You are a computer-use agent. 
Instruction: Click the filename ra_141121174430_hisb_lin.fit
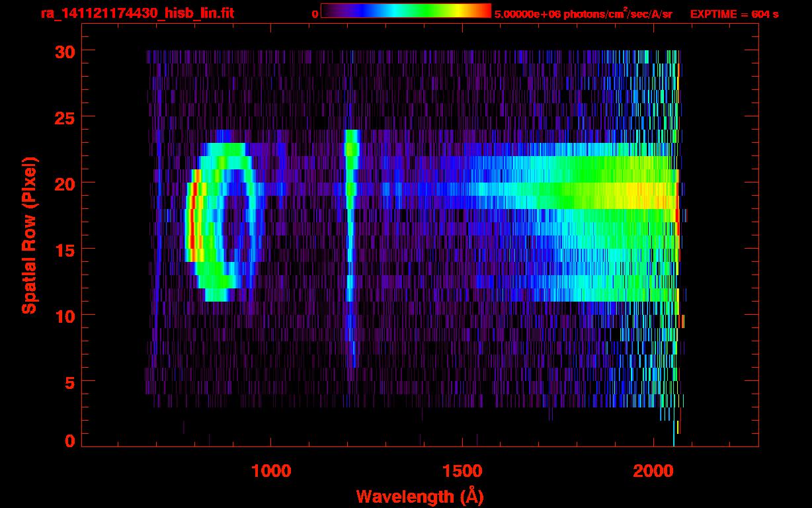[137, 13]
